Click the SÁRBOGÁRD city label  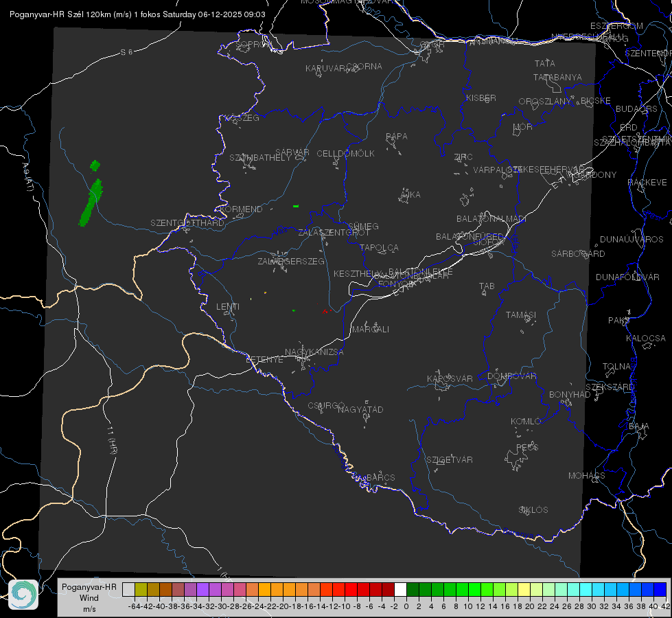578,254
